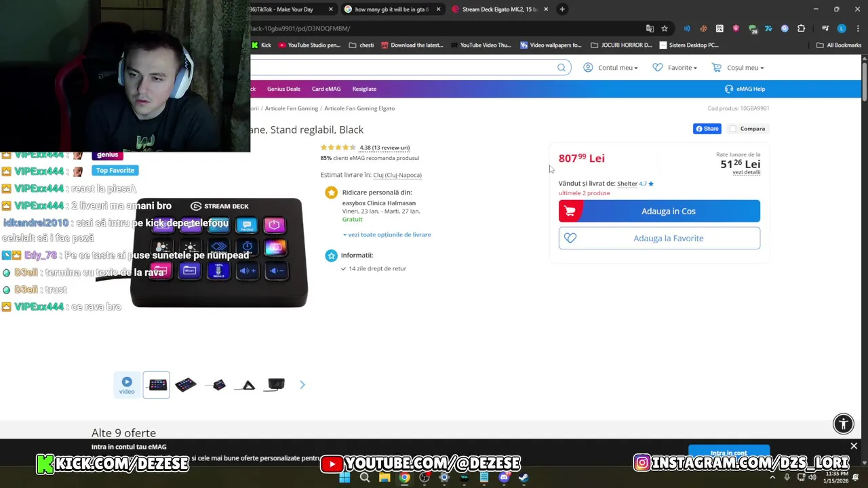868x488 pixels.
Task: Open Articole Fan Gaming Elgato breadcrumb
Action: [359, 108]
